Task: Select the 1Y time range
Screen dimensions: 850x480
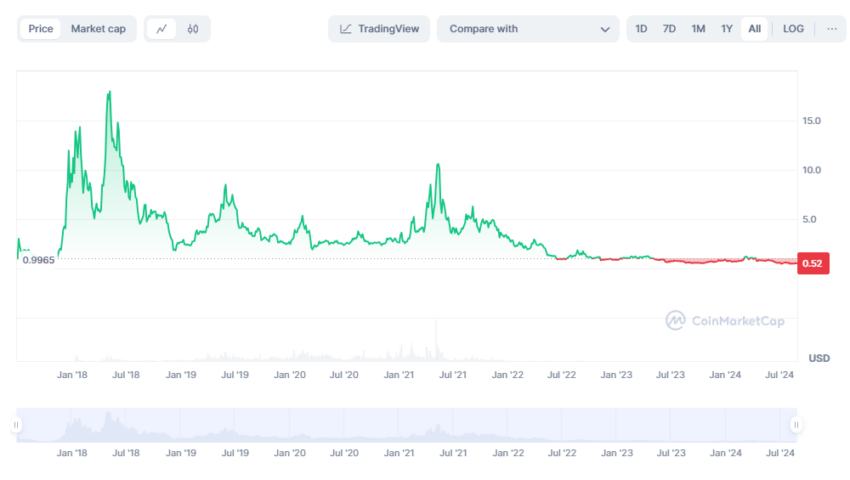Action: (726, 29)
